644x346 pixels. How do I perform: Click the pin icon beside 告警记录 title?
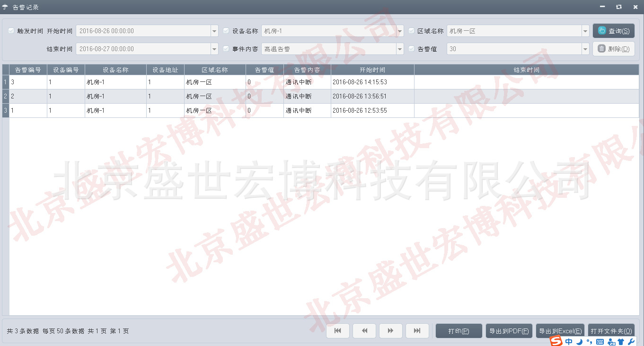click(6, 7)
